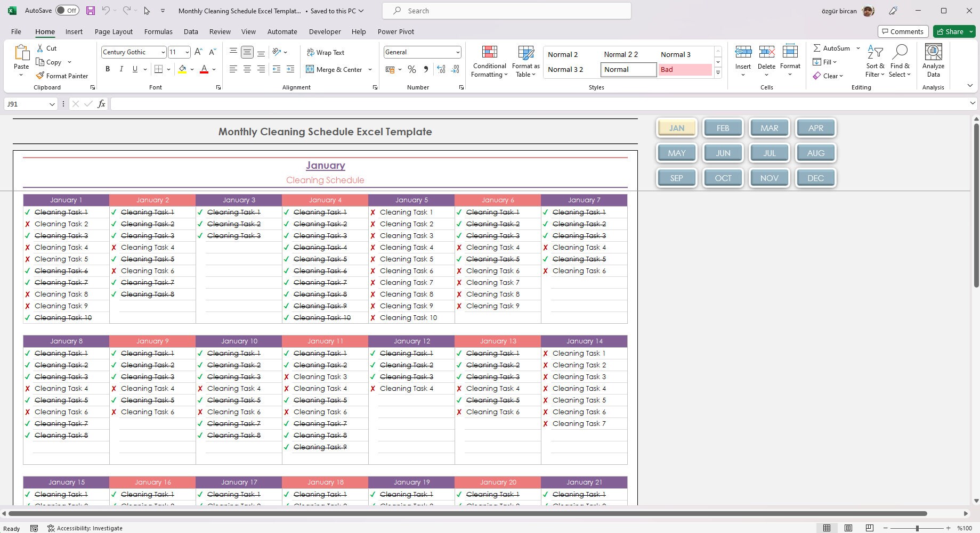Toggle Normal view in status bar
Image resolution: width=980 pixels, height=533 pixels.
click(x=827, y=528)
